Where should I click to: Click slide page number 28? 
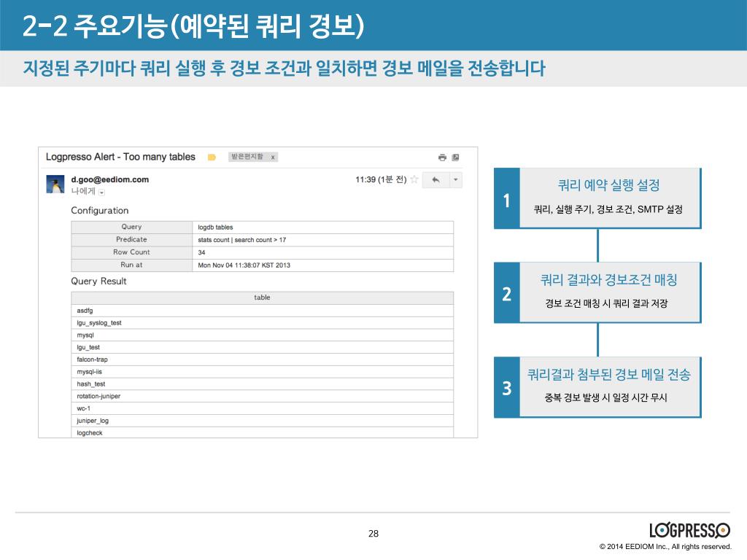click(373, 533)
